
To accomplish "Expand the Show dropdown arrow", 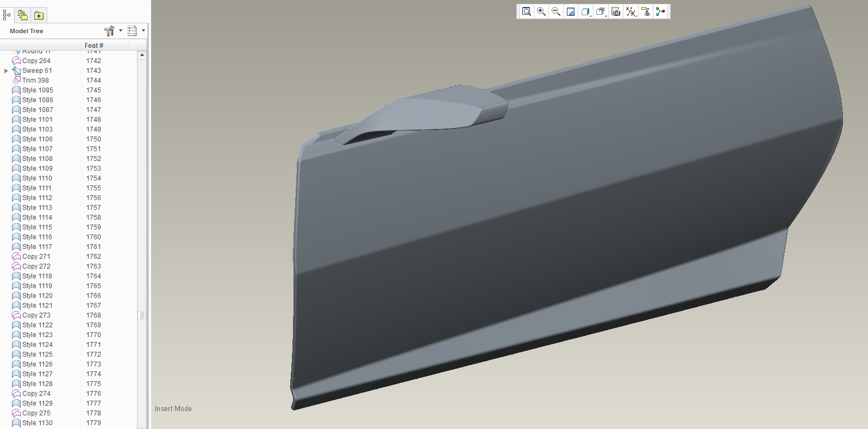I will tap(143, 30).
